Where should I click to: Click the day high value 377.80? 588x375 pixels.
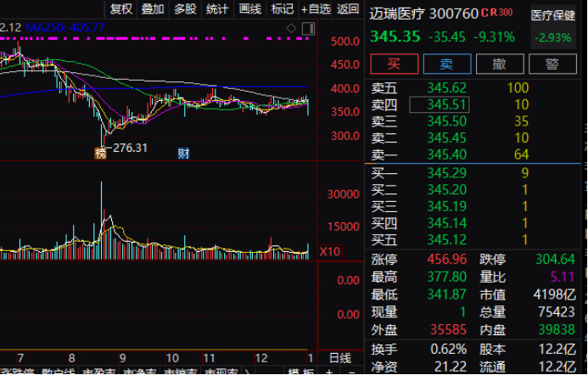click(x=447, y=277)
